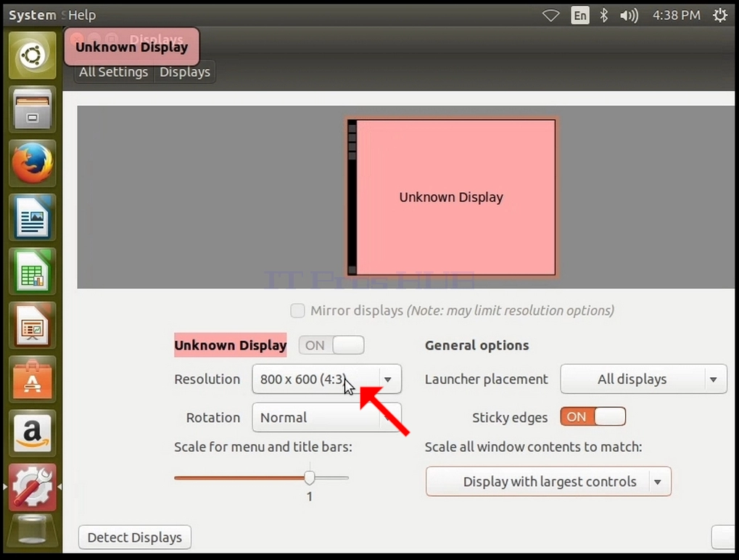Open the Files manager in launcher
The height and width of the screenshot is (560, 739).
pyautogui.click(x=32, y=110)
